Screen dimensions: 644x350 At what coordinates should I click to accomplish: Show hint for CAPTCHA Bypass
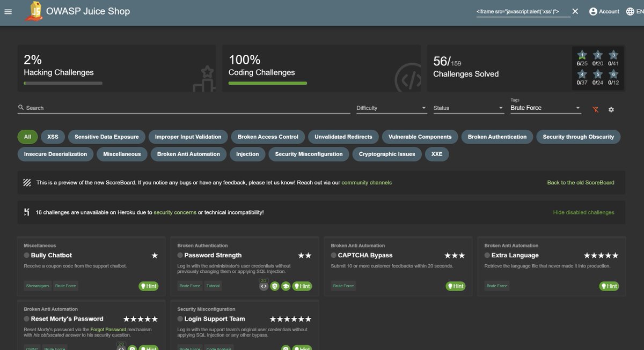point(456,286)
